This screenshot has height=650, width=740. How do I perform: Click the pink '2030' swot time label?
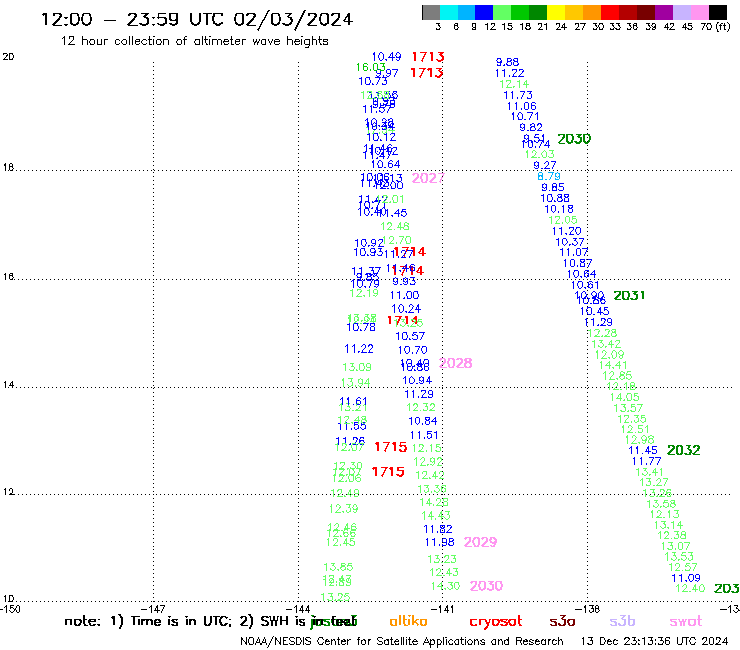487,586
